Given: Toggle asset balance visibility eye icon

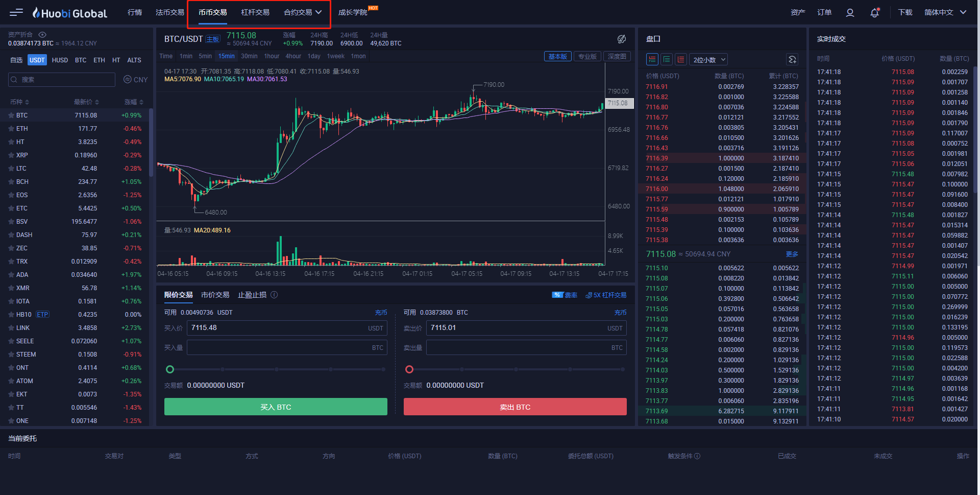Looking at the screenshot, I should (x=42, y=35).
